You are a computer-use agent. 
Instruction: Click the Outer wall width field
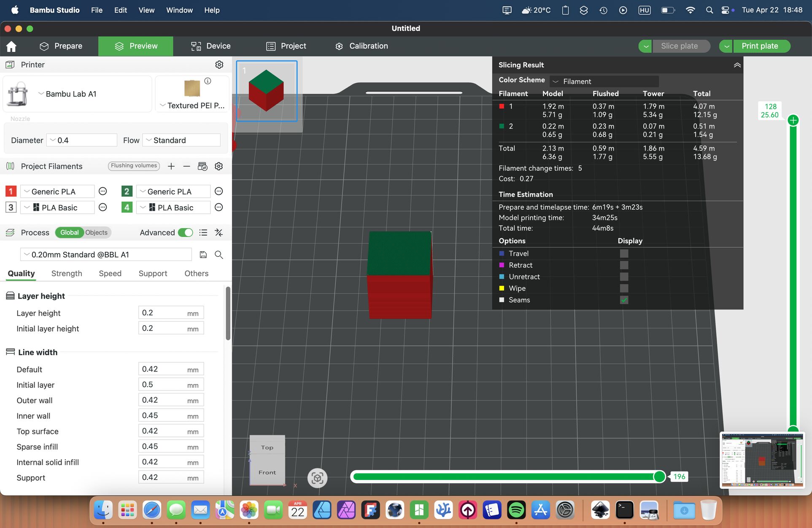click(171, 400)
